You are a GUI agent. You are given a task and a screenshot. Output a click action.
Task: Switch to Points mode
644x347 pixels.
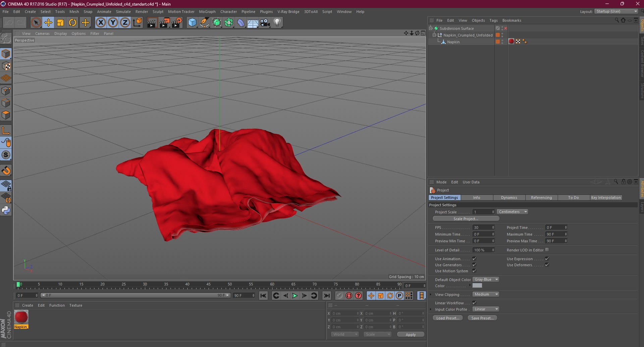pyautogui.click(x=6, y=91)
